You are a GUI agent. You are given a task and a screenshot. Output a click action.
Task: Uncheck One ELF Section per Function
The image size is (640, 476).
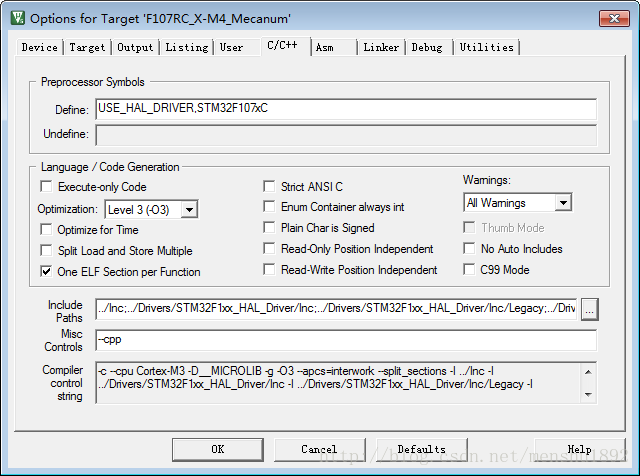point(46,271)
